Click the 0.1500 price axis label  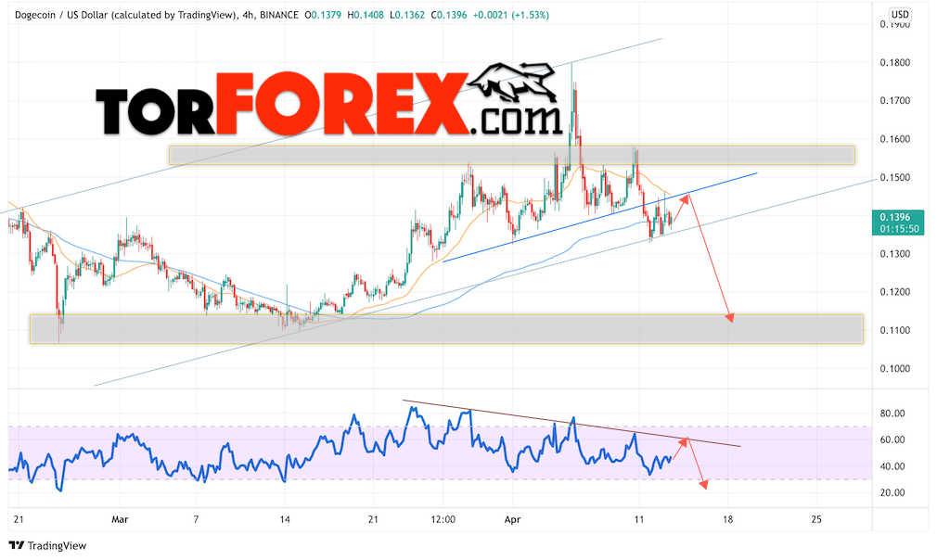coord(894,177)
